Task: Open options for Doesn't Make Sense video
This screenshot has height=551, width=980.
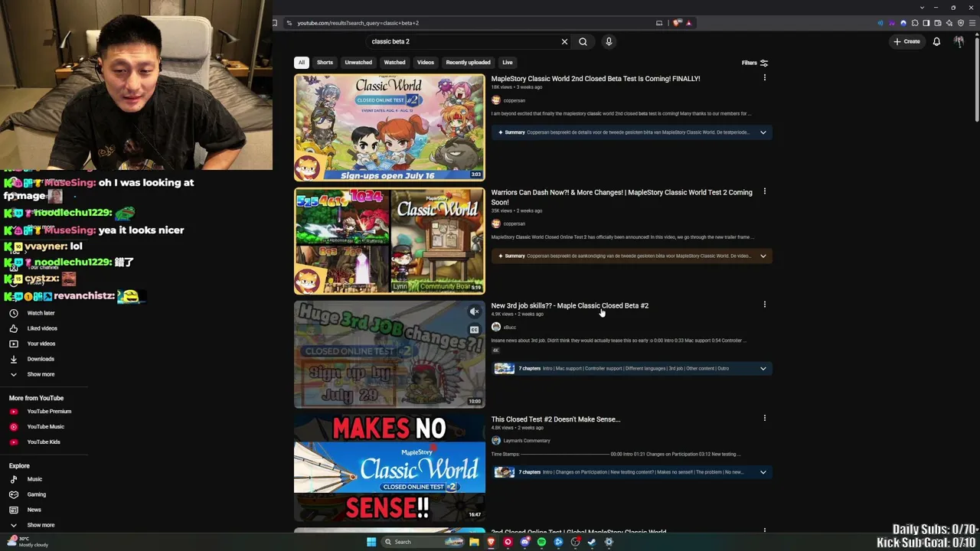Action: pos(764,419)
